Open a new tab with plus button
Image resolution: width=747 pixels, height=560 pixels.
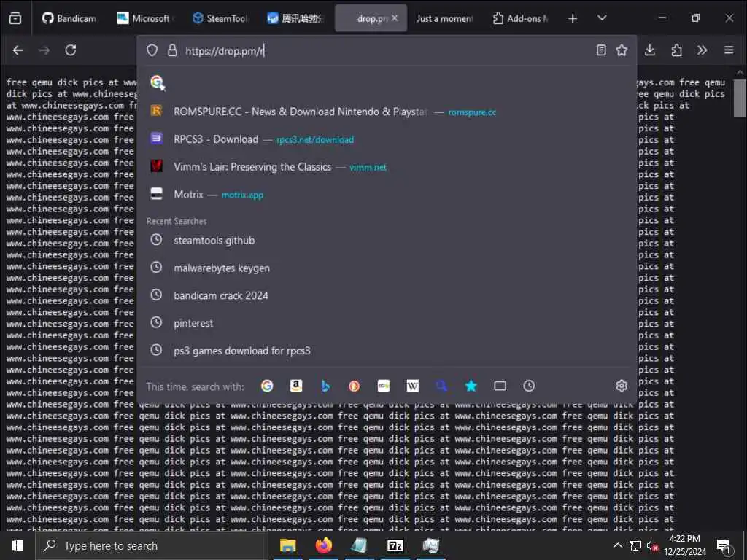573,18
